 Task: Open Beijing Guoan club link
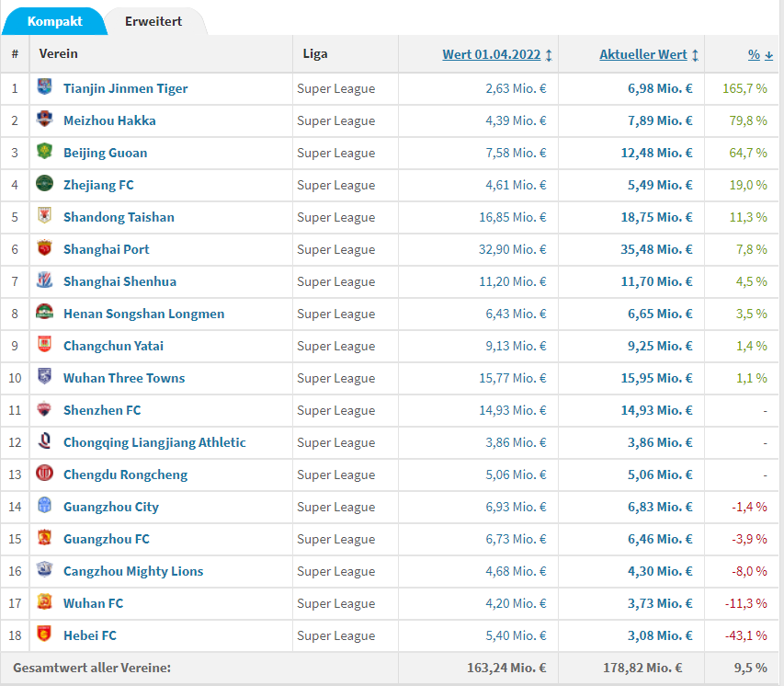(x=106, y=154)
